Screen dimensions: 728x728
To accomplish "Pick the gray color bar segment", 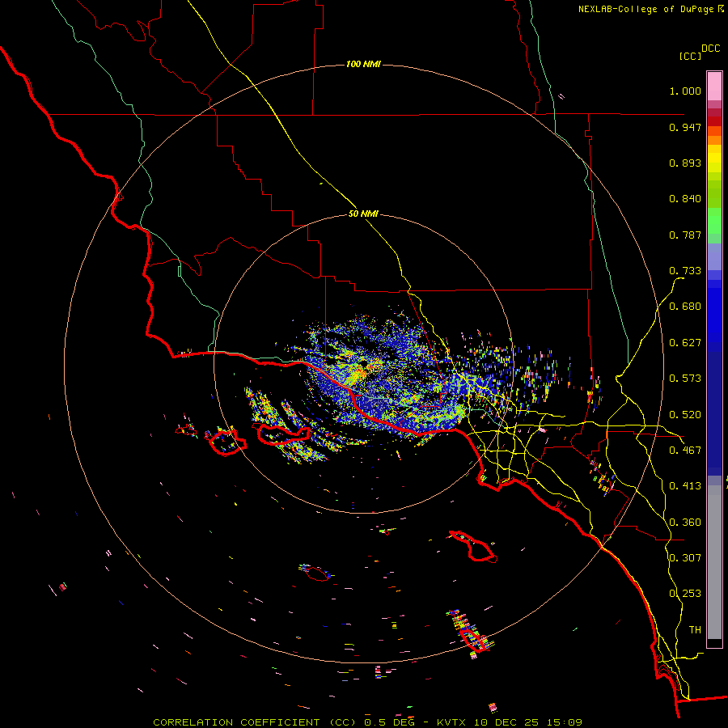I will tap(714, 562).
